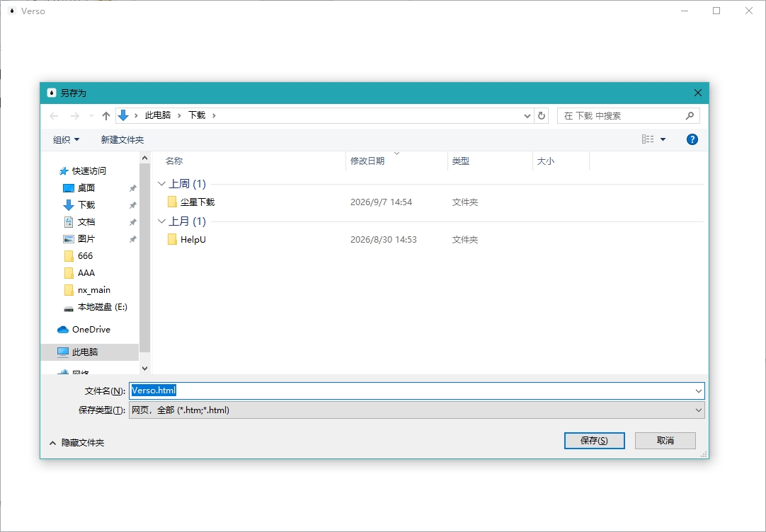The height and width of the screenshot is (532, 766).
Task: Open the address bar history dropdown
Action: (x=527, y=116)
